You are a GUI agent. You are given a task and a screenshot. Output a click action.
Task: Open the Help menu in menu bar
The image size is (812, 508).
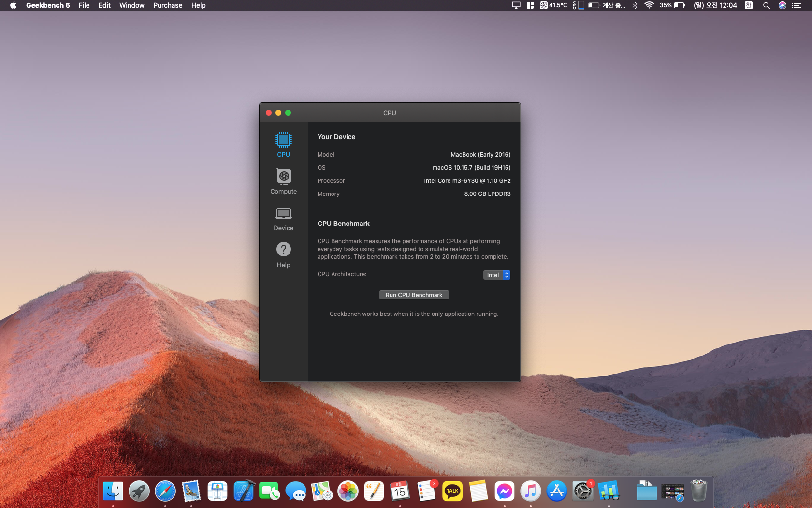pos(198,5)
